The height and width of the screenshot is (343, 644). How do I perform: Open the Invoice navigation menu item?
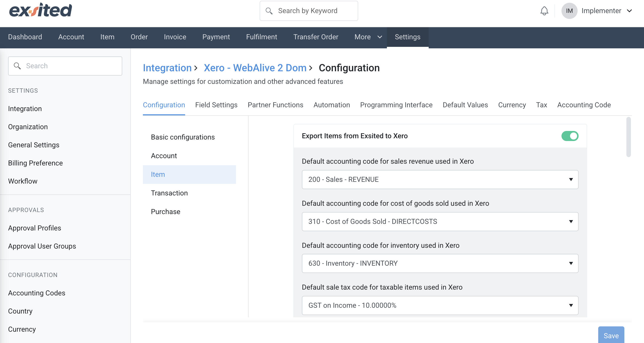(175, 37)
